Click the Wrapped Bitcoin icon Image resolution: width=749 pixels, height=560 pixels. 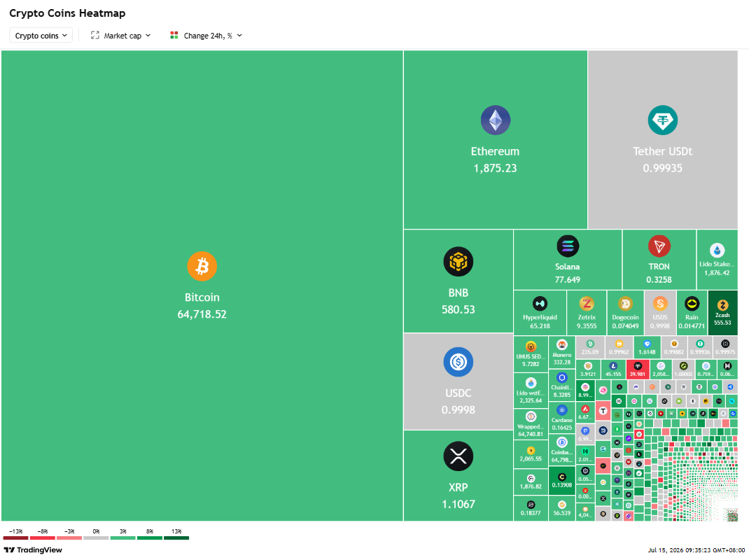click(x=531, y=416)
